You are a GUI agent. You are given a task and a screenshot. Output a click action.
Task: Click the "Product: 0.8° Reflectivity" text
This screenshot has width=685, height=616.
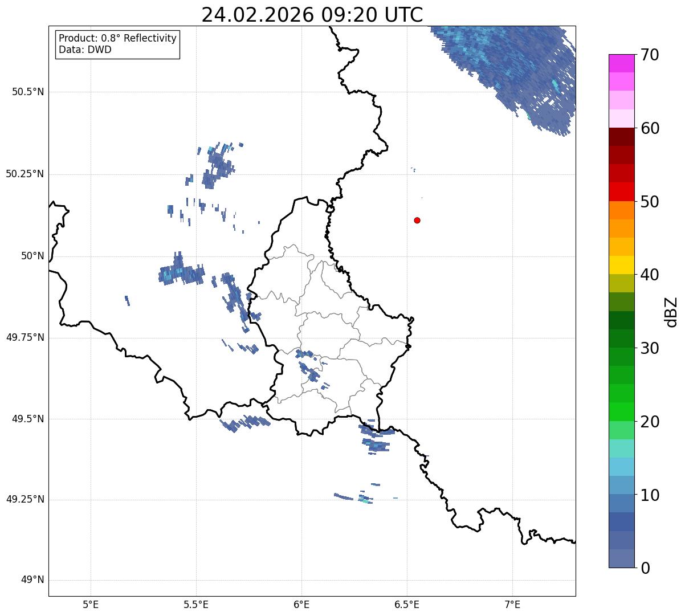tap(118, 38)
